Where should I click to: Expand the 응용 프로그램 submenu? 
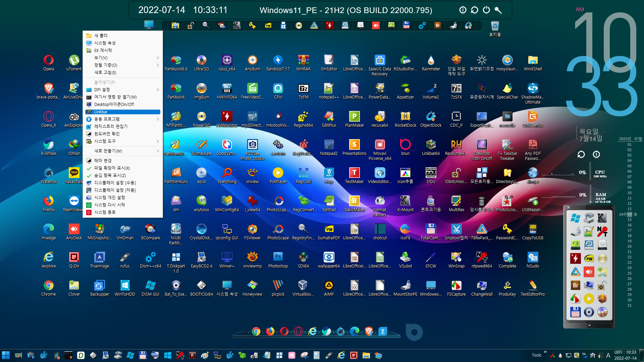click(123, 119)
